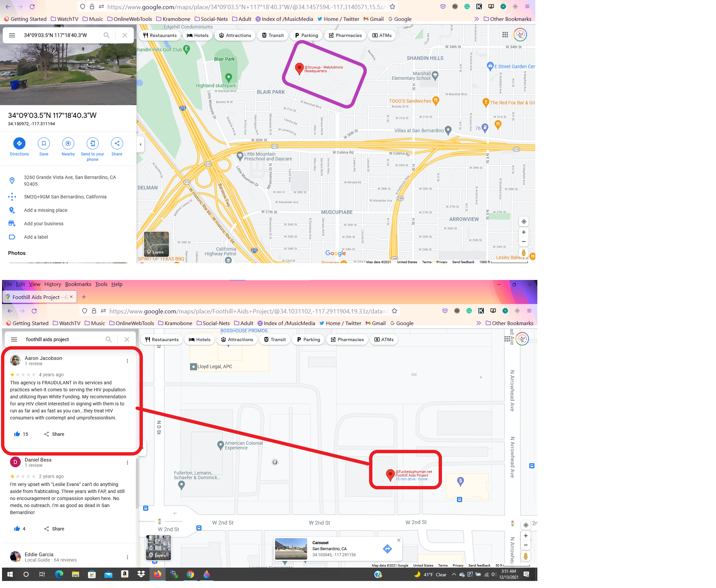Open Microsoft Edge from taskbar
Screen dimensions: 716x588
pos(59,574)
